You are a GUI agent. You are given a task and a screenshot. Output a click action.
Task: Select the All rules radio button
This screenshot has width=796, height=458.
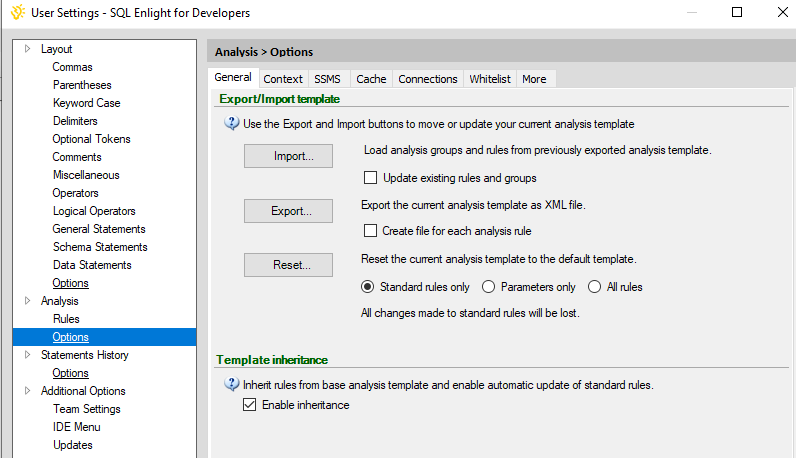(x=594, y=287)
